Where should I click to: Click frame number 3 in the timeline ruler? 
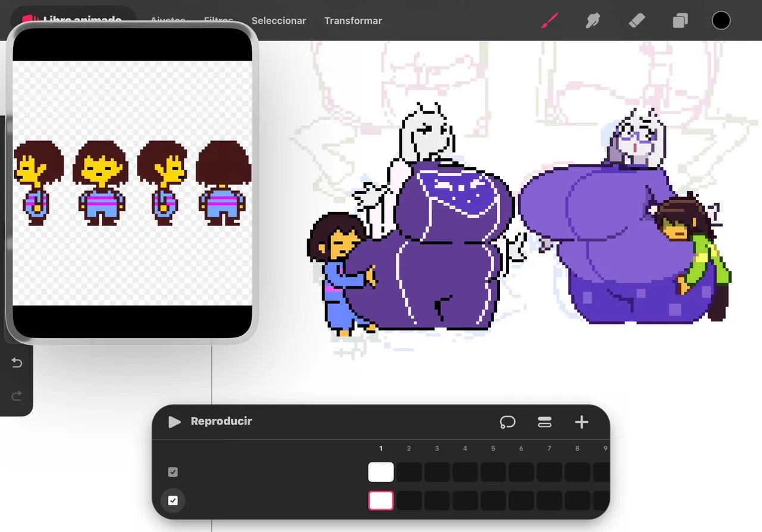click(x=437, y=449)
